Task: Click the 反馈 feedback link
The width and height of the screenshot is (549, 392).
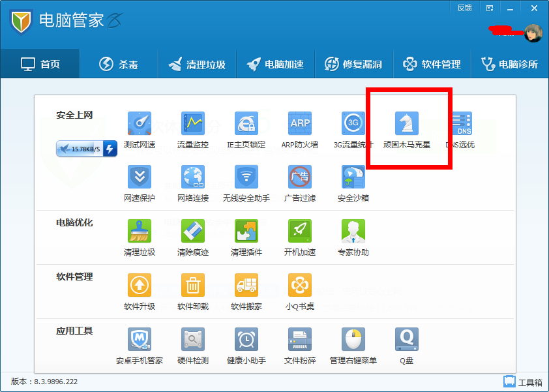Action: 465,8
